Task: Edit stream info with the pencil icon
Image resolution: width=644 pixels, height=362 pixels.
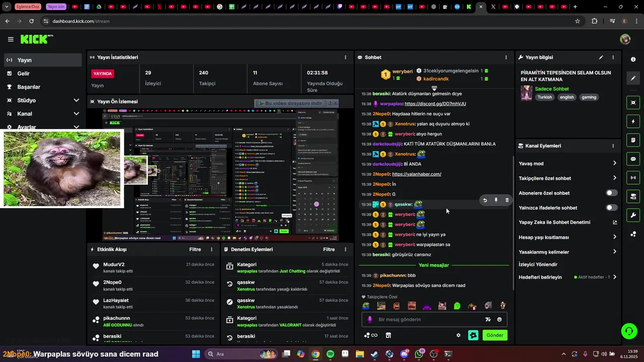Action: [x=601, y=57]
